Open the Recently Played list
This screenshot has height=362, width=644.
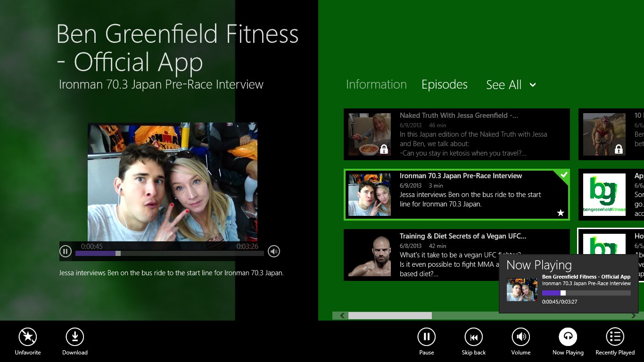pos(615,337)
